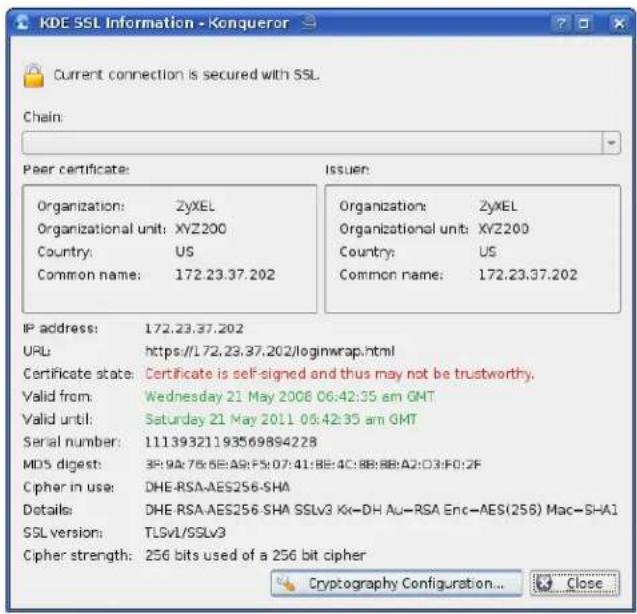Click Peer certificate organizational unit XYZ200
637x614 pixels.
click(201, 229)
